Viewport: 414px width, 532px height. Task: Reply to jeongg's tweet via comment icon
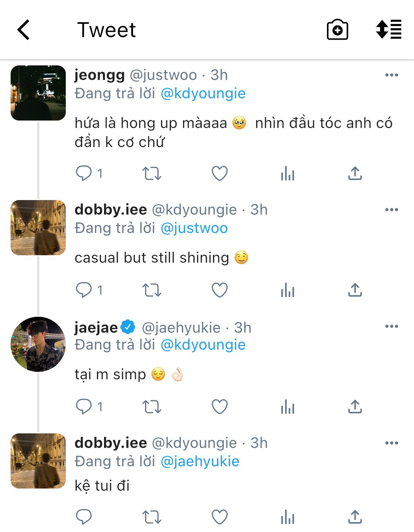pyautogui.click(x=84, y=174)
